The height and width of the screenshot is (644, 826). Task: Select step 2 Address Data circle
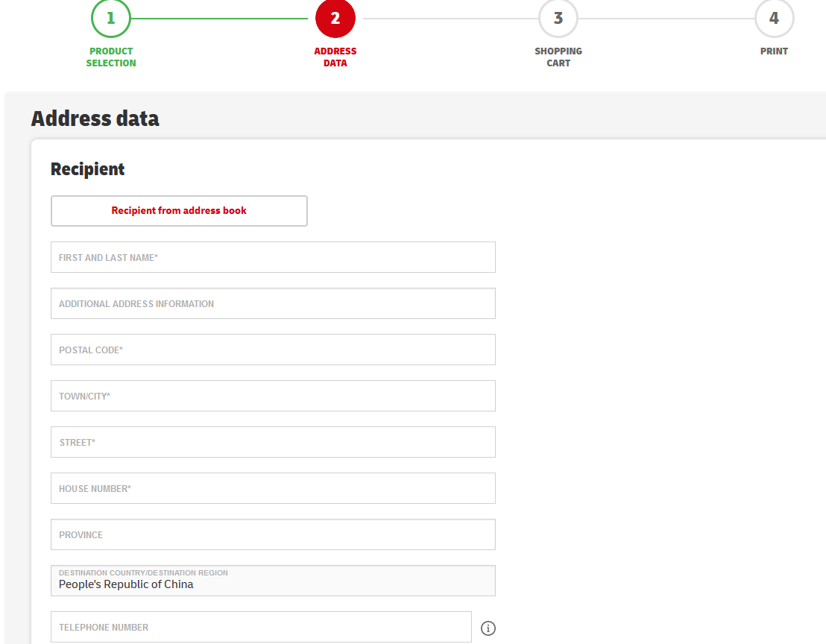(x=335, y=19)
